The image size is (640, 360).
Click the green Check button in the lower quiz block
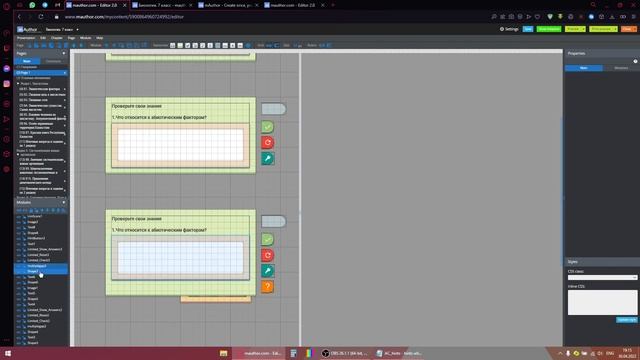267,240
